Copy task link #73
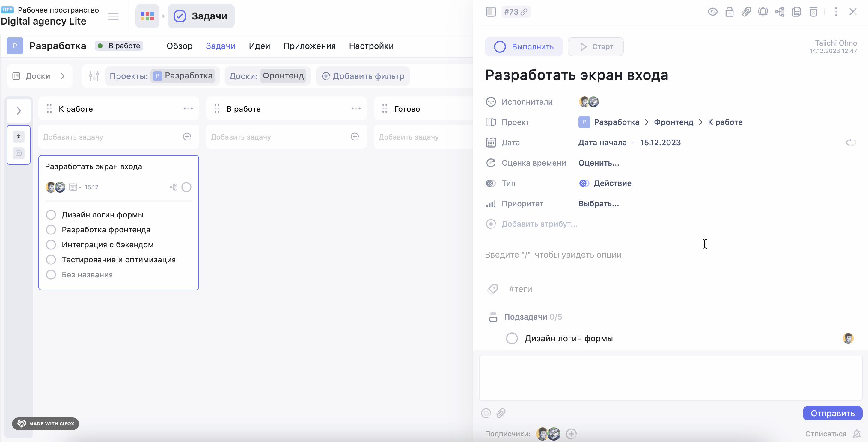 point(516,12)
